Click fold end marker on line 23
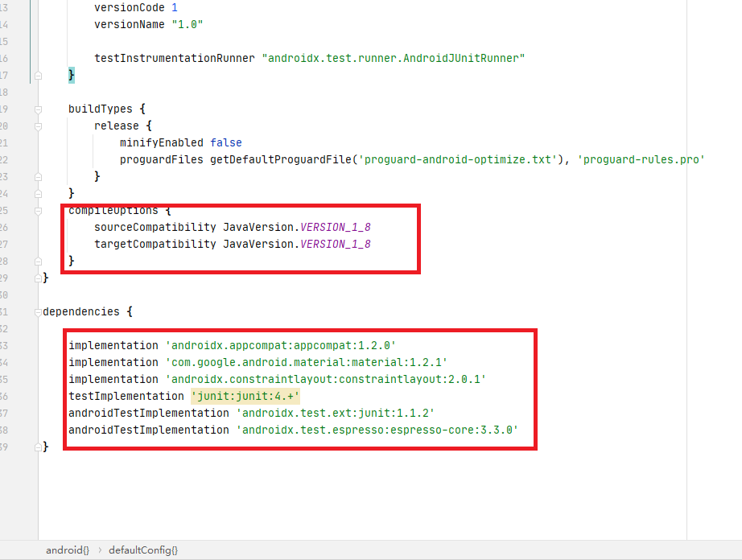Screen dimensions: 742x560 tap(39, 177)
